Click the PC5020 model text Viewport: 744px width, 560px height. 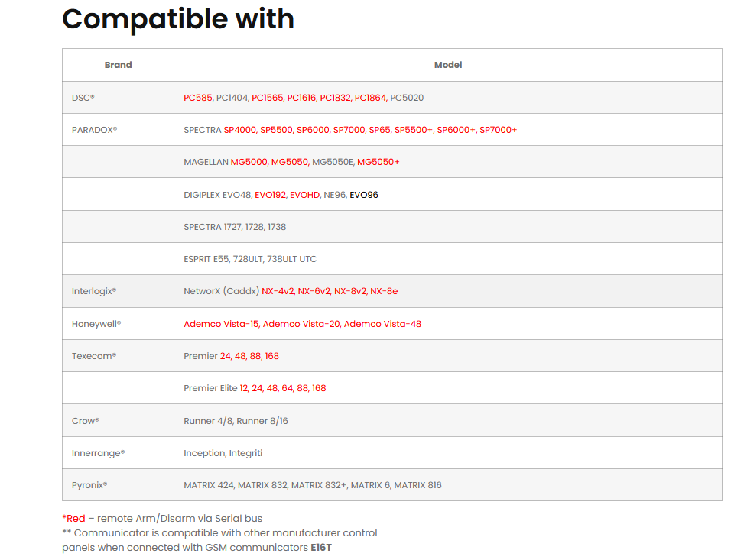407,98
